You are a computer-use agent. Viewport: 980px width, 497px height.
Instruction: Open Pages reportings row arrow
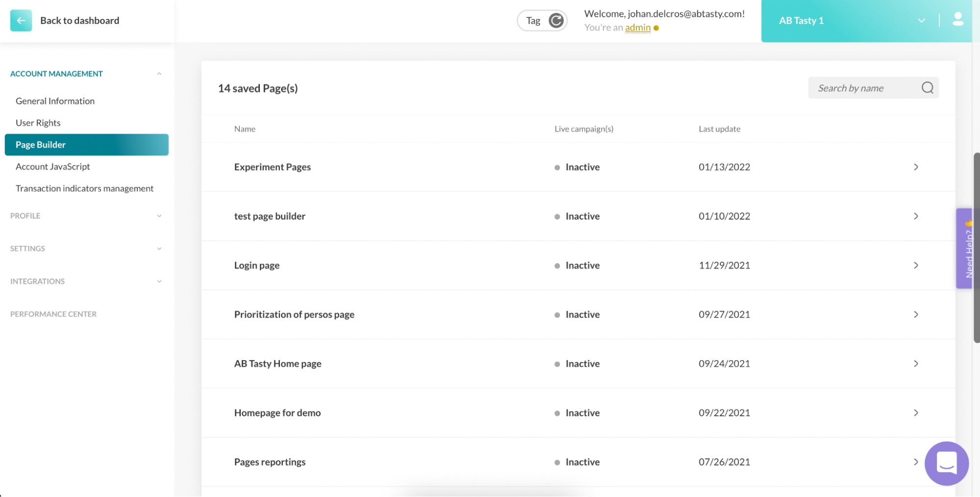click(x=916, y=462)
